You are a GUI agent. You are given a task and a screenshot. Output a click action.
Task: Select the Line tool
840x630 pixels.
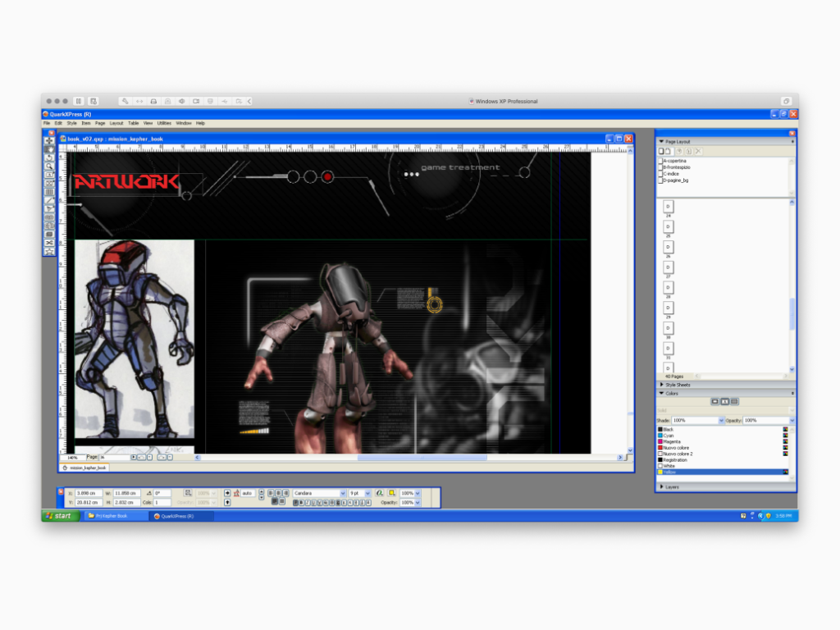coord(49,200)
